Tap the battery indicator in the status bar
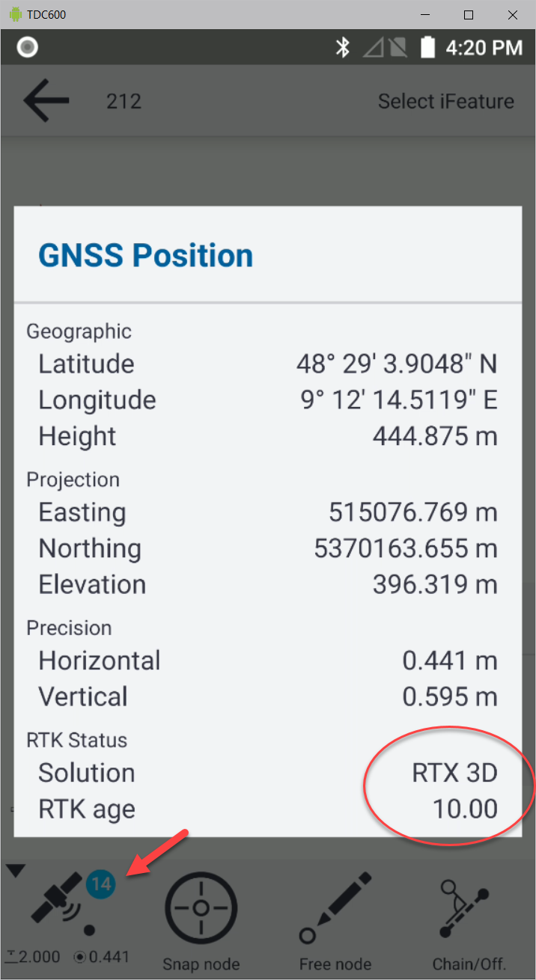Viewport: 536px width, 980px height. click(x=428, y=47)
